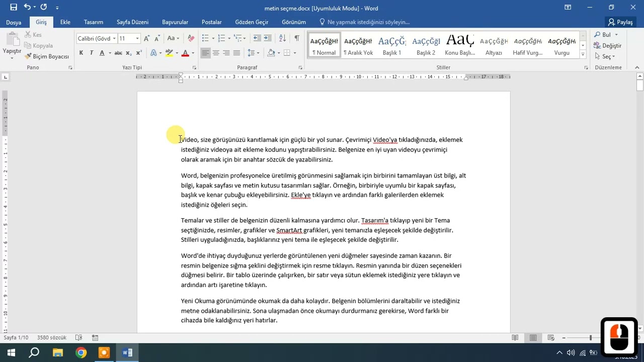
Task: Center align the text
Action: [x=216, y=53]
